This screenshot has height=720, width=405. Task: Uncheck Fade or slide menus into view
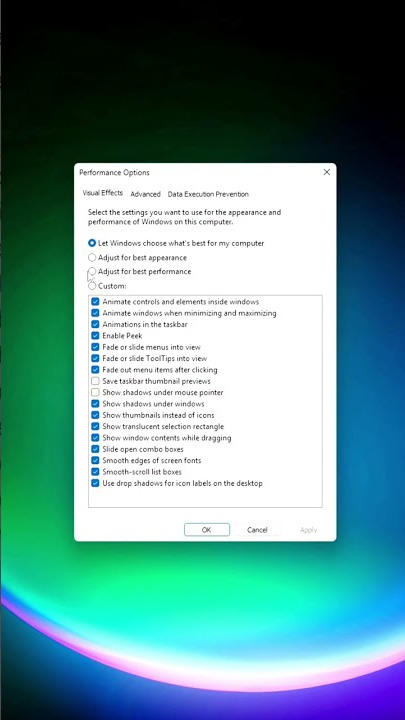[x=95, y=347]
